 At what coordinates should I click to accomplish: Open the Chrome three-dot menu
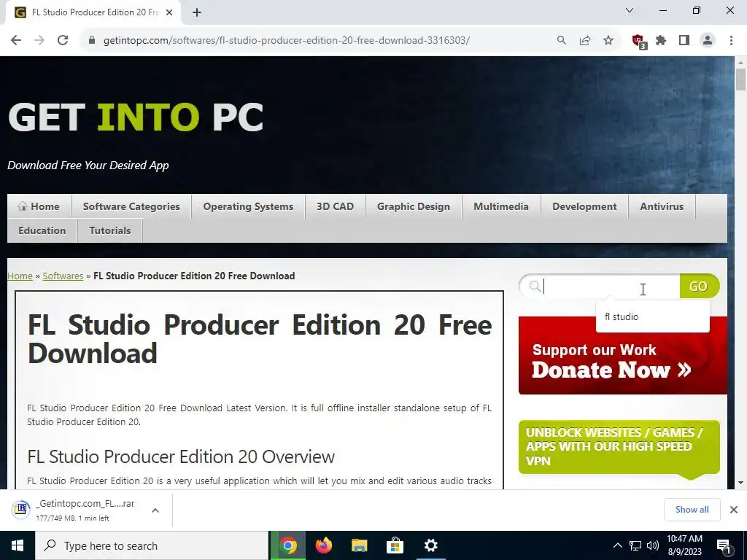point(731,41)
